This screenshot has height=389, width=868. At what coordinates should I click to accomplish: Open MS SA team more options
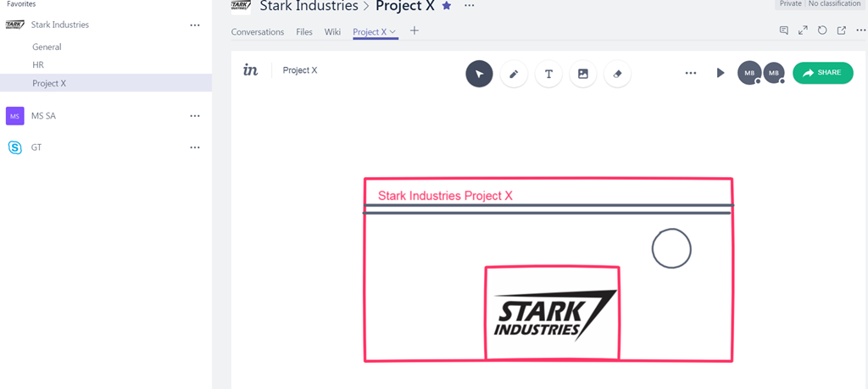[x=195, y=116]
